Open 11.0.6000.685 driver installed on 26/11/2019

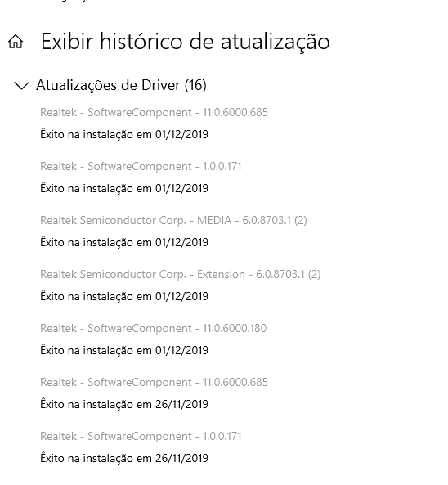pyautogui.click(x=154, y=382)
